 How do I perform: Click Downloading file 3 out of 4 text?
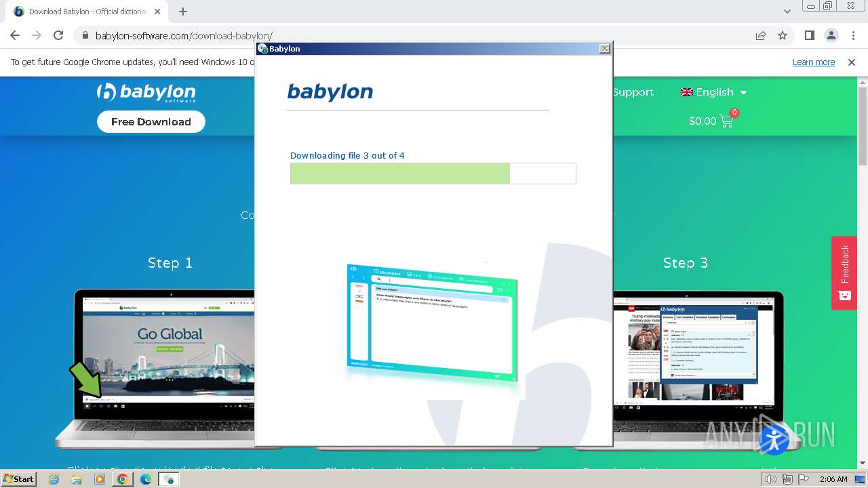[347, 155]
